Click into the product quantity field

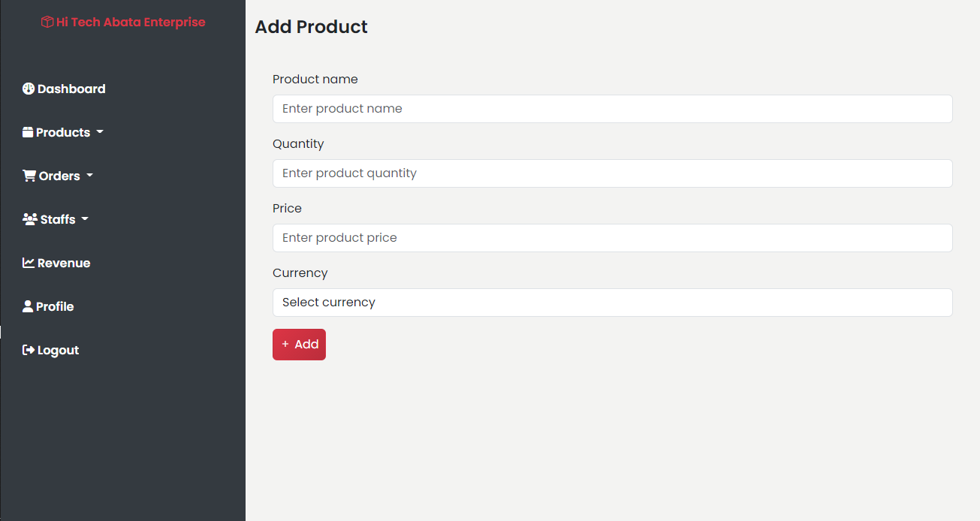pos(612,173)
